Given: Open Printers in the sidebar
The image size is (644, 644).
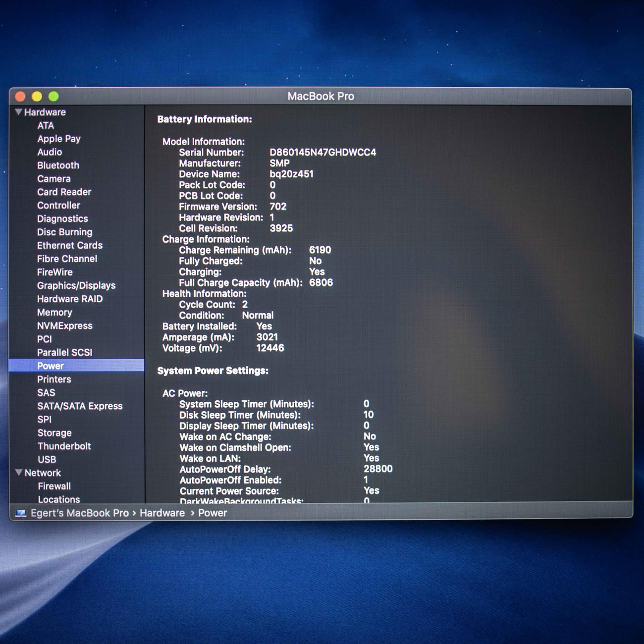Looking at the screenshot, I should coord(54,379).
